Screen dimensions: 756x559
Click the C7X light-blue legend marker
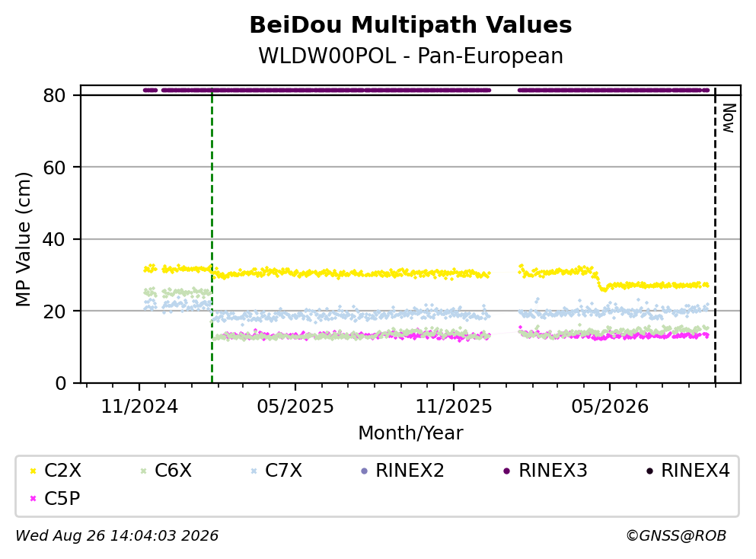254,471
